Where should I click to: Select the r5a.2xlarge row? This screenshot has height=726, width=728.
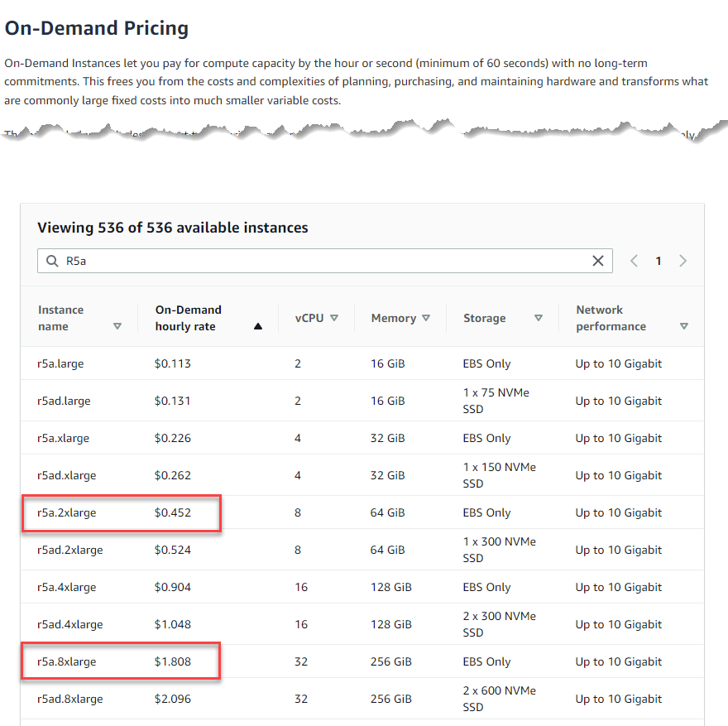[67, 512]
